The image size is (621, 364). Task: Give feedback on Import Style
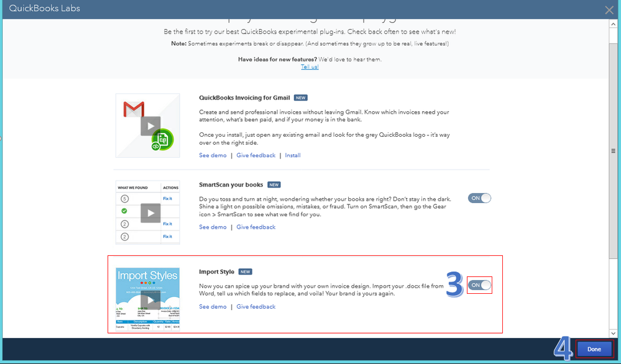point(256,307)
